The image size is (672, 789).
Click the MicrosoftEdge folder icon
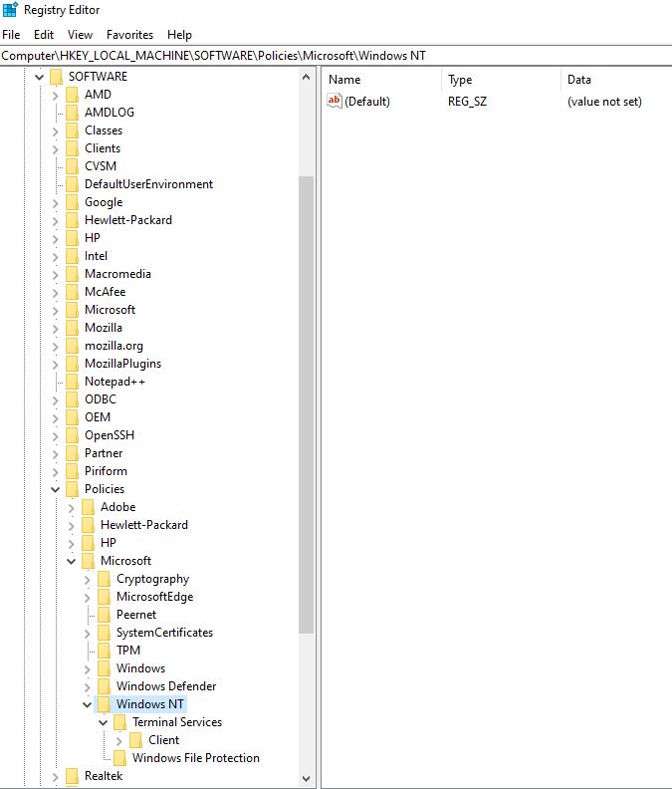click(105, 597)
